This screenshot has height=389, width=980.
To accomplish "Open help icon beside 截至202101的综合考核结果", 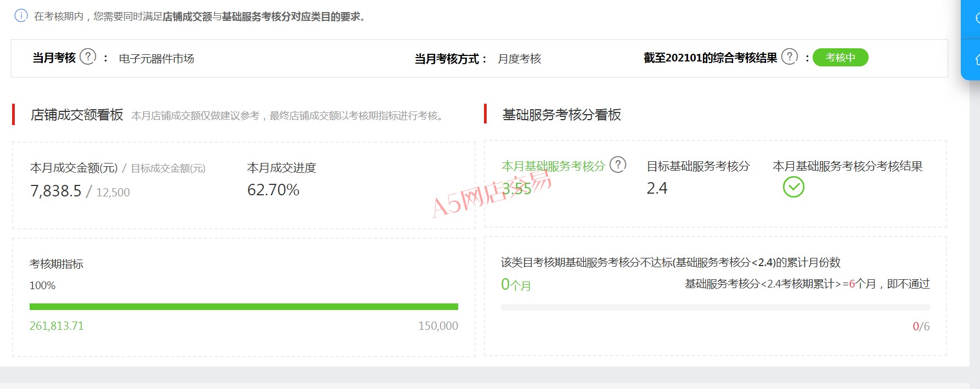I will (x=789, y=57).
